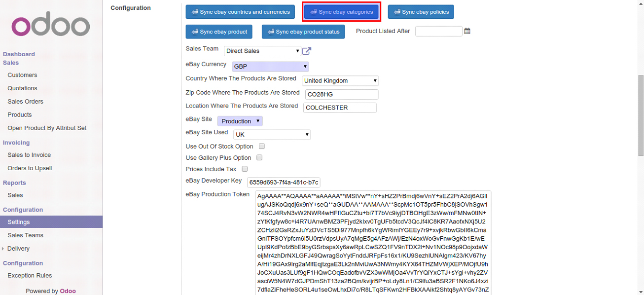The width and height of the screenshot is (644, 295).
Task: Open Quotations in the sidebar
Action: tap(22, 88)
